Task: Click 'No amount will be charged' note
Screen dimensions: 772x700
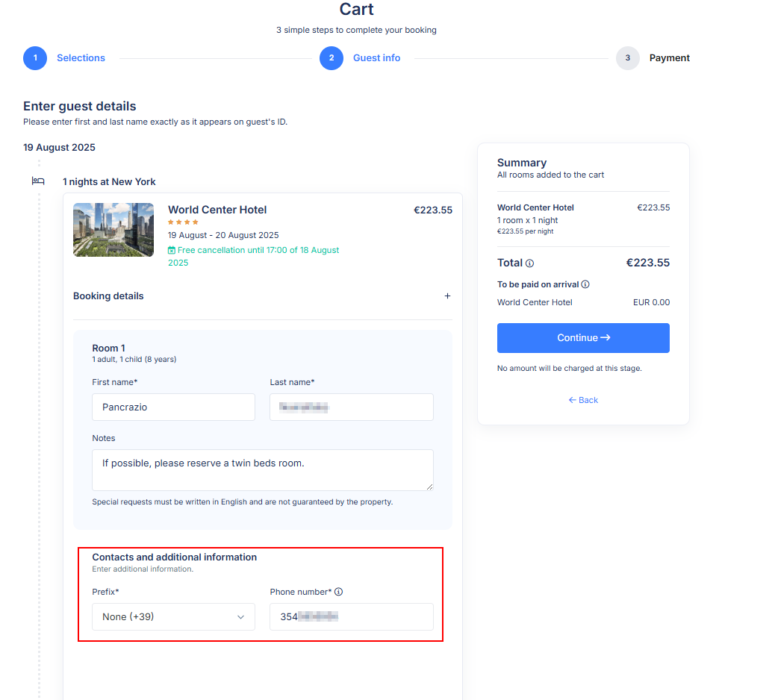Action: coord(569,368)
